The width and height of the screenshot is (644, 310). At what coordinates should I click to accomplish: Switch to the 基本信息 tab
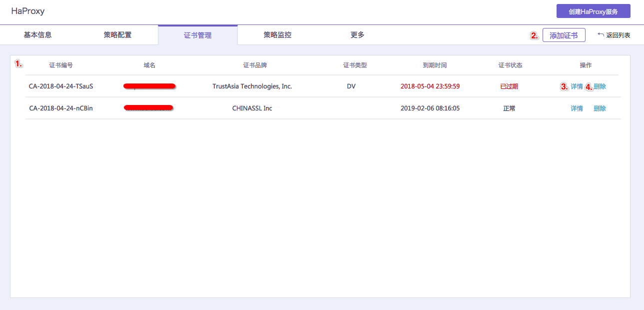click(38, 35)
